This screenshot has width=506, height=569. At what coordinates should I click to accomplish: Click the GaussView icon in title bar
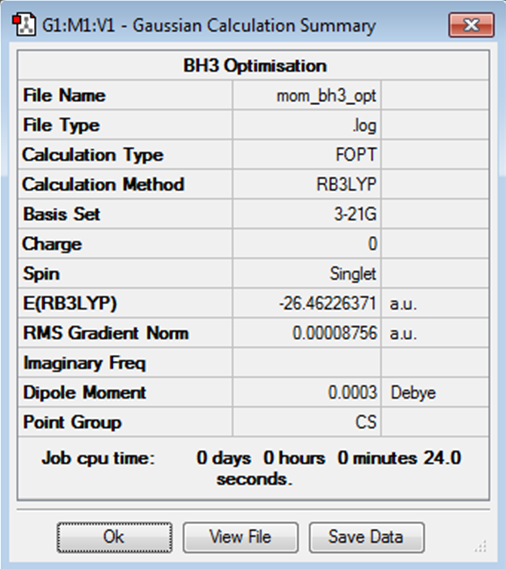point(24,25)
